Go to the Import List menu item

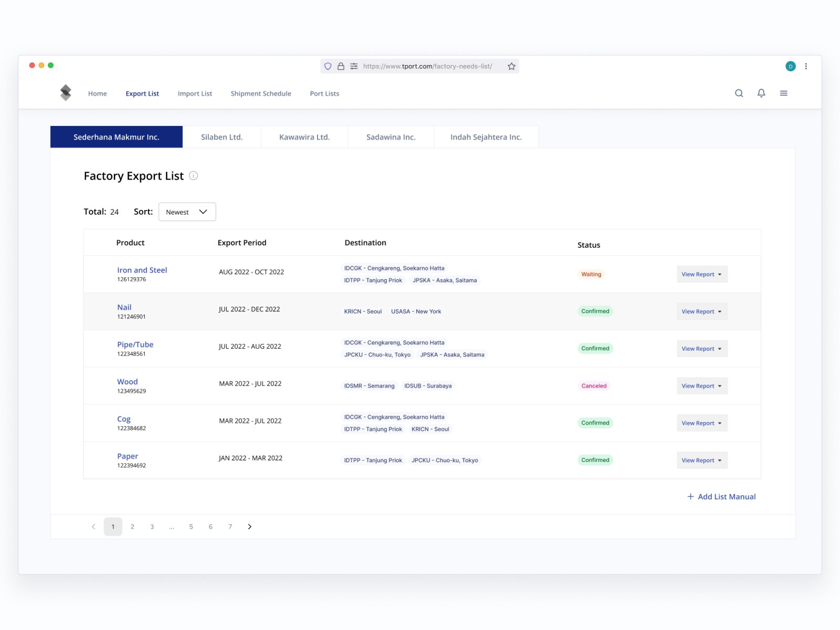tap(195, 93)
